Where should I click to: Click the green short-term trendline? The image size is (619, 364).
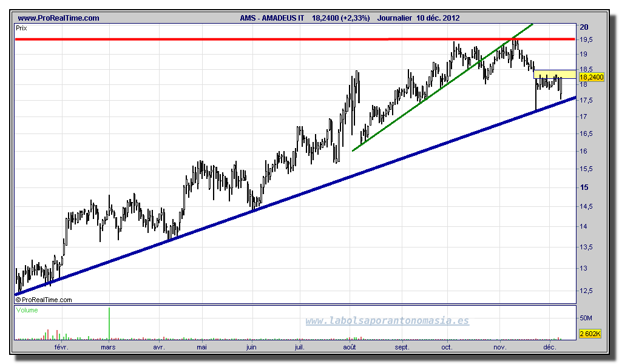[443, 87]
